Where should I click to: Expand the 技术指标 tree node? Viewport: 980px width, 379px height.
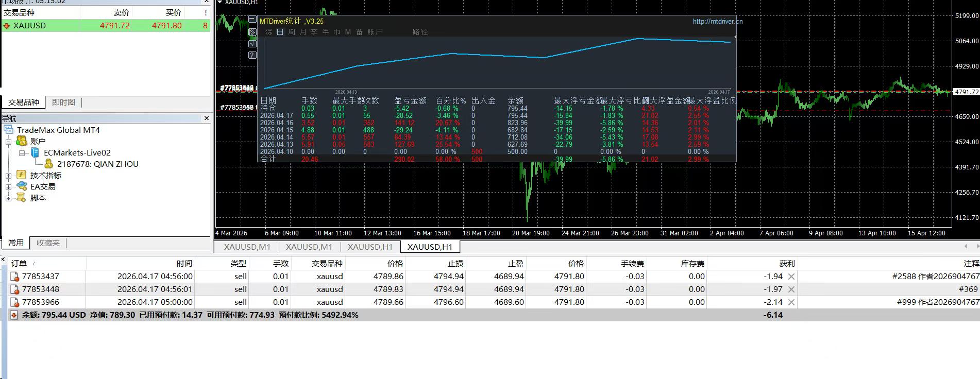click(8, 175)
